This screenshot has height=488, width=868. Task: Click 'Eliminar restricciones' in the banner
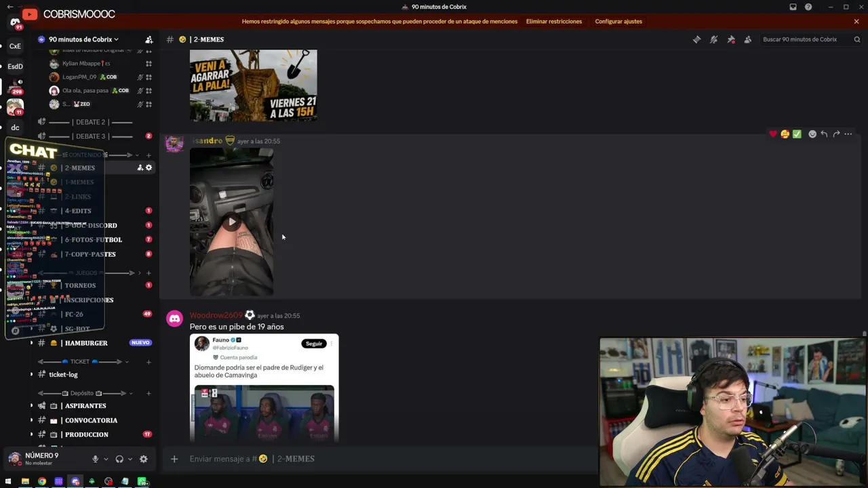click(x=554, y=21)
